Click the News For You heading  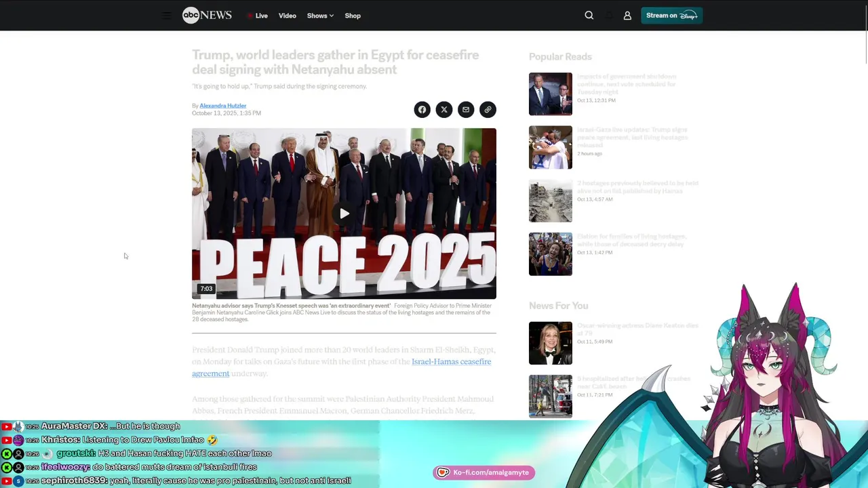[558, 306]
